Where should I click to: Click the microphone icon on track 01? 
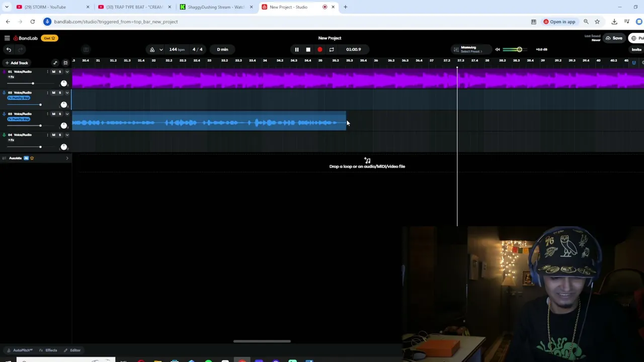point(4,72)
